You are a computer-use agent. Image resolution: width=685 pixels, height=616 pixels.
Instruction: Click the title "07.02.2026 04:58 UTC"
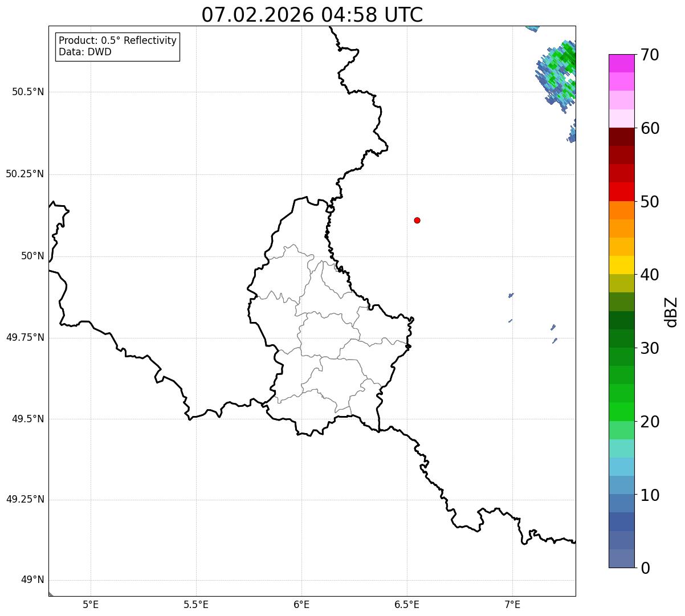tap(312, 14)
